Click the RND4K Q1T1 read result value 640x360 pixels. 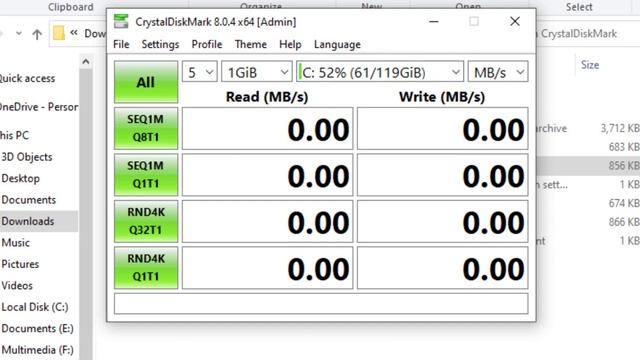coord(267,268)
